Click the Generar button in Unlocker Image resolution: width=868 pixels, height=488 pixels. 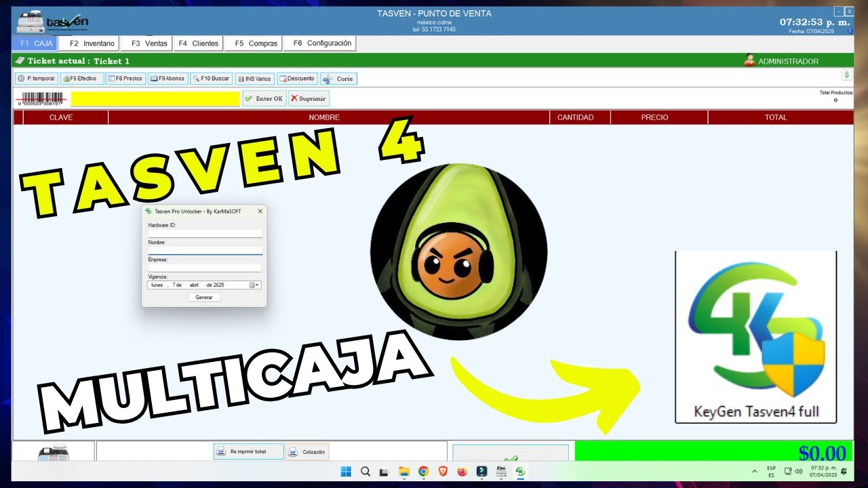tap(204, 298)
